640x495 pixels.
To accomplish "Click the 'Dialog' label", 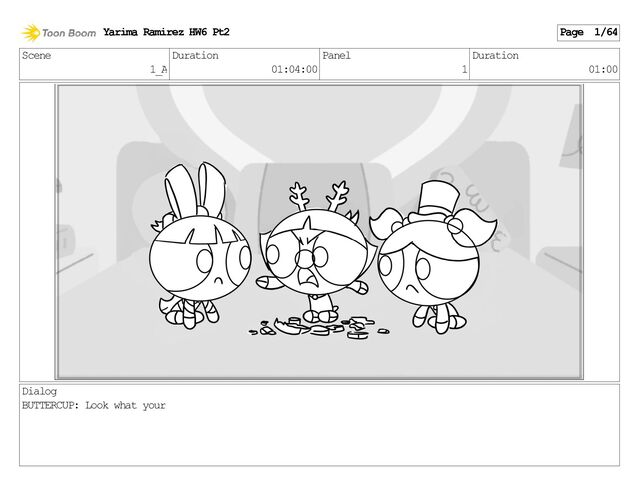I will coord(39,392).
